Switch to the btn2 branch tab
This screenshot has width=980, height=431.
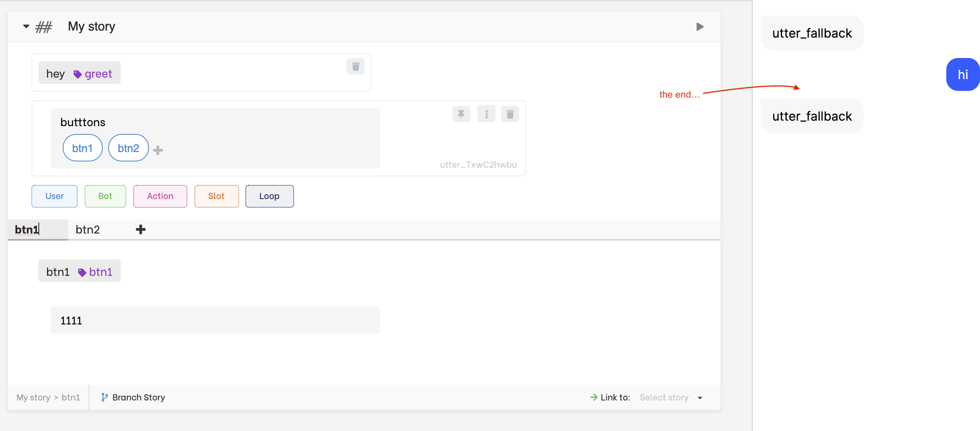(88, 229)
